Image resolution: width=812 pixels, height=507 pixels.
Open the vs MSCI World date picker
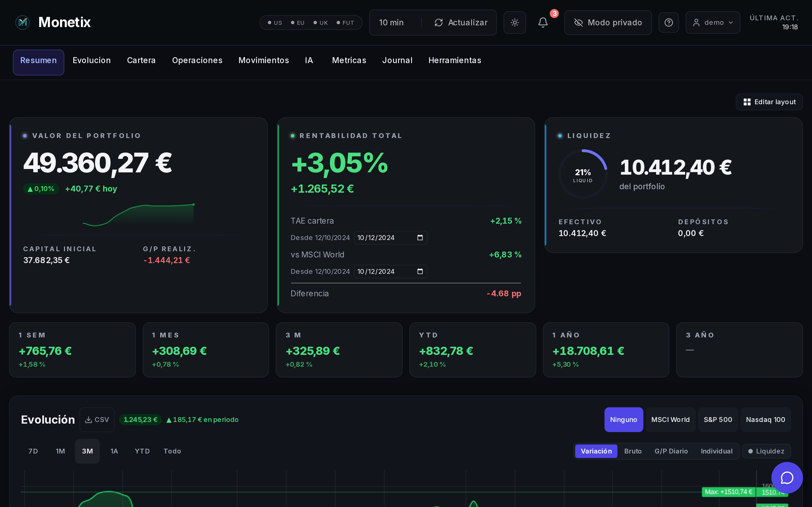(x=420, y=271)
